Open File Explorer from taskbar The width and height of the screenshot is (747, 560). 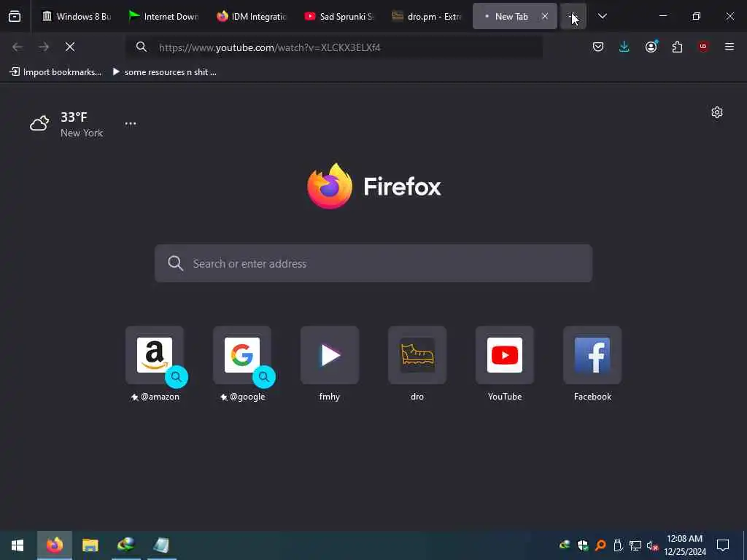point(90,545)
